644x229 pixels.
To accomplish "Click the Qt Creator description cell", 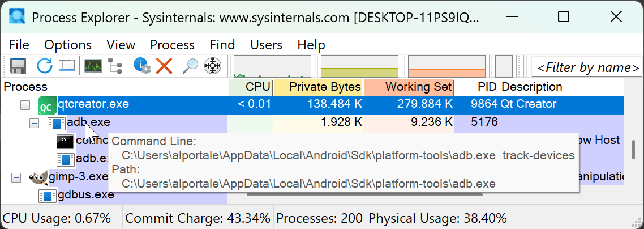I will tap(529, 104).
